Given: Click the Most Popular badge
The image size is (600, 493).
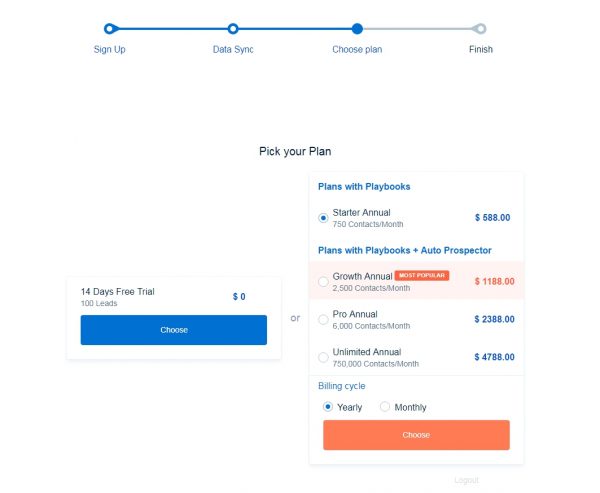Looking at the screenshot, I should 422,275.
